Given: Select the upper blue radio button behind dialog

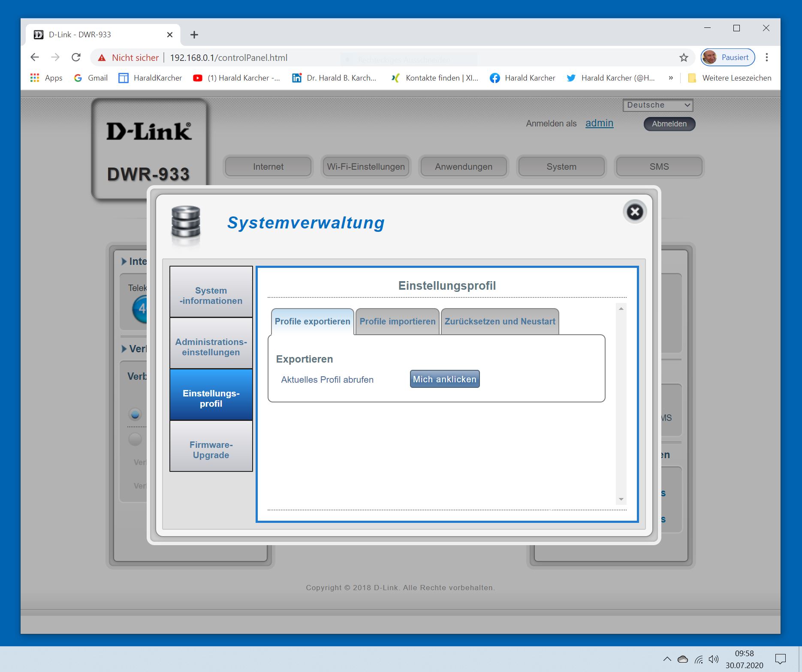Looking at the screenshot, I should [x=135, y=414].
